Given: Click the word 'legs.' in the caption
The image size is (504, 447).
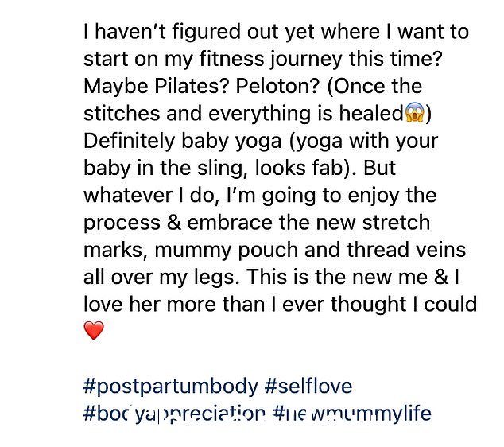Looking at the screenshot, I should click(x=217, y=278).
